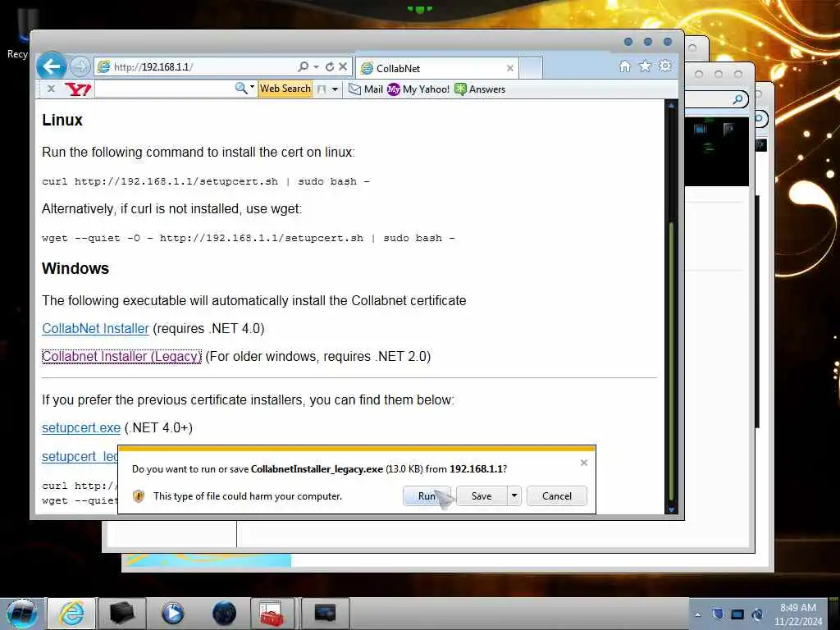Click the Web Search button

pyautogui.click(x=285, y=89)
